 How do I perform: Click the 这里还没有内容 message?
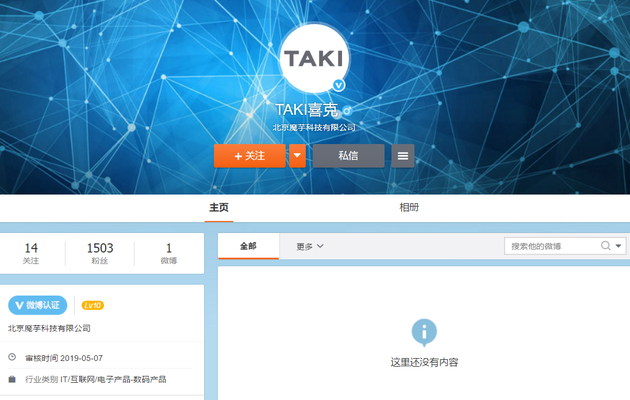424,362
